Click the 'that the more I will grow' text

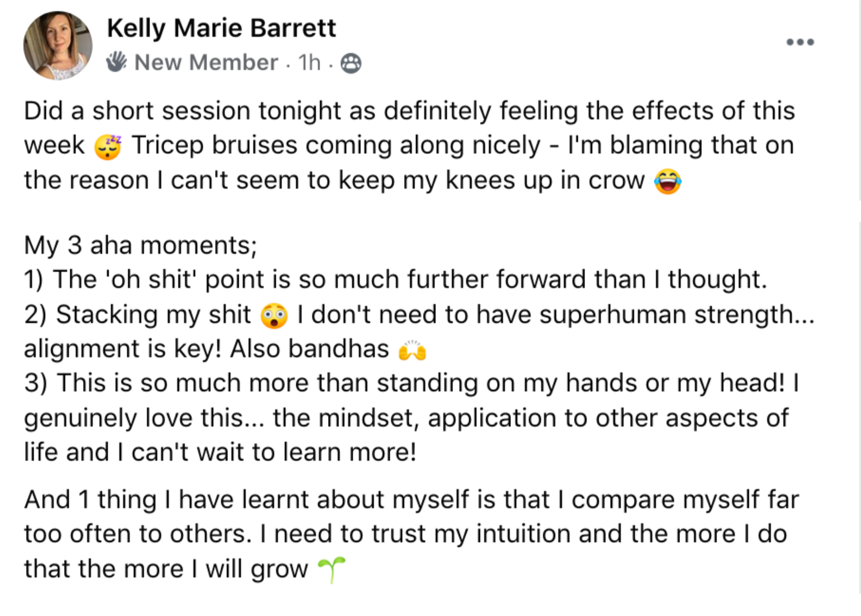tap(166, 569)
